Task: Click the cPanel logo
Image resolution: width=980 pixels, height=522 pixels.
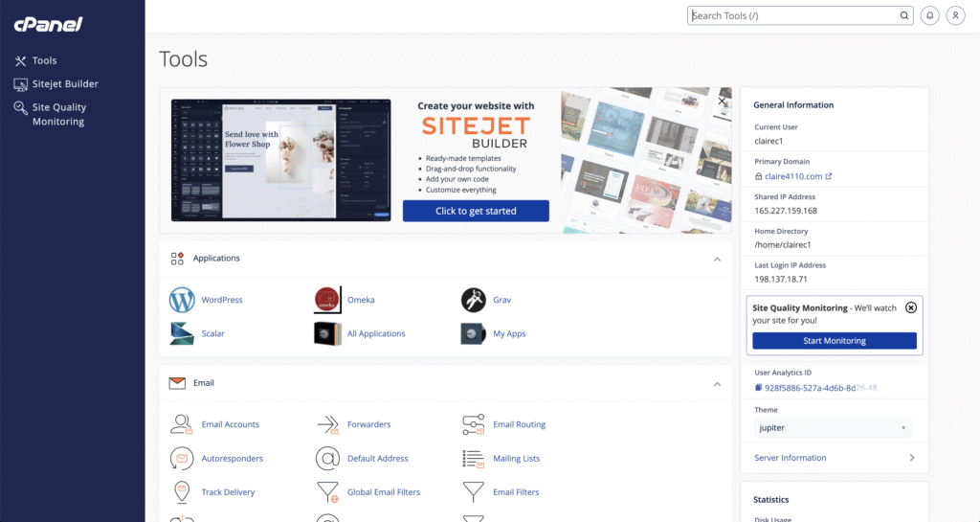Action: click(48, 24)
